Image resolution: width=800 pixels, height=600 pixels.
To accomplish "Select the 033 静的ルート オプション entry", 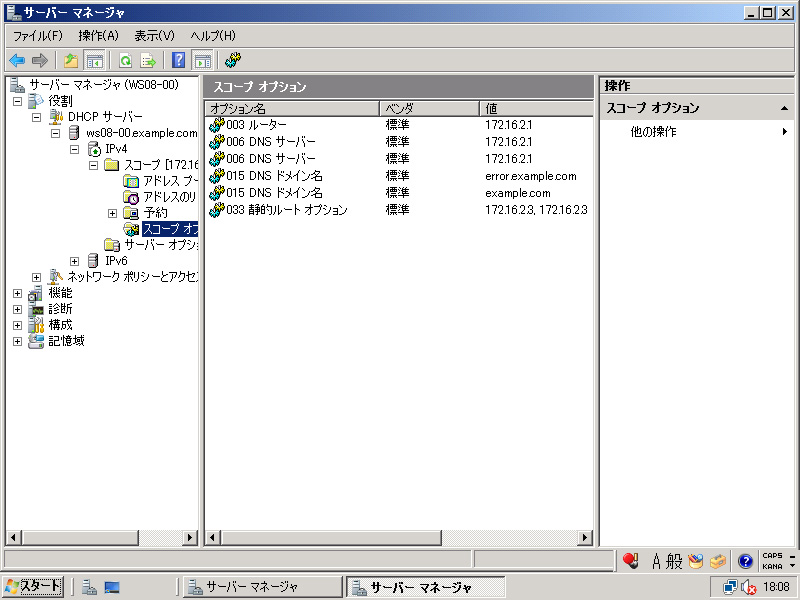I will [x=286, y=210].
